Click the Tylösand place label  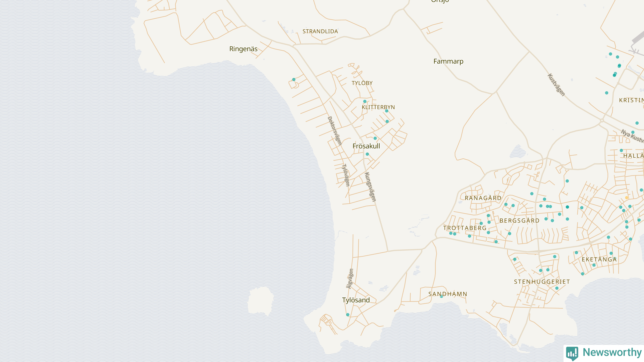[356, 300]
